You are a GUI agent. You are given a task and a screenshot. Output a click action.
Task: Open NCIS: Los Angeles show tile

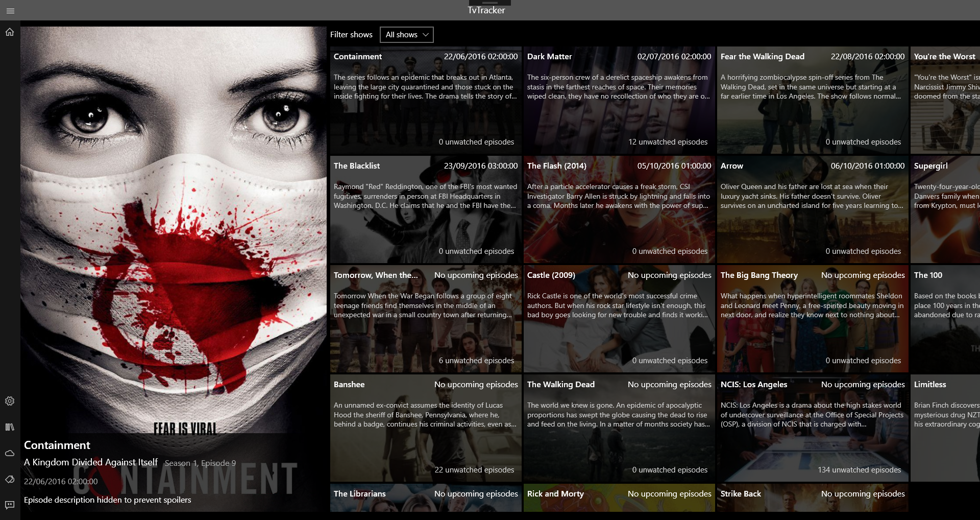[813, 428]
